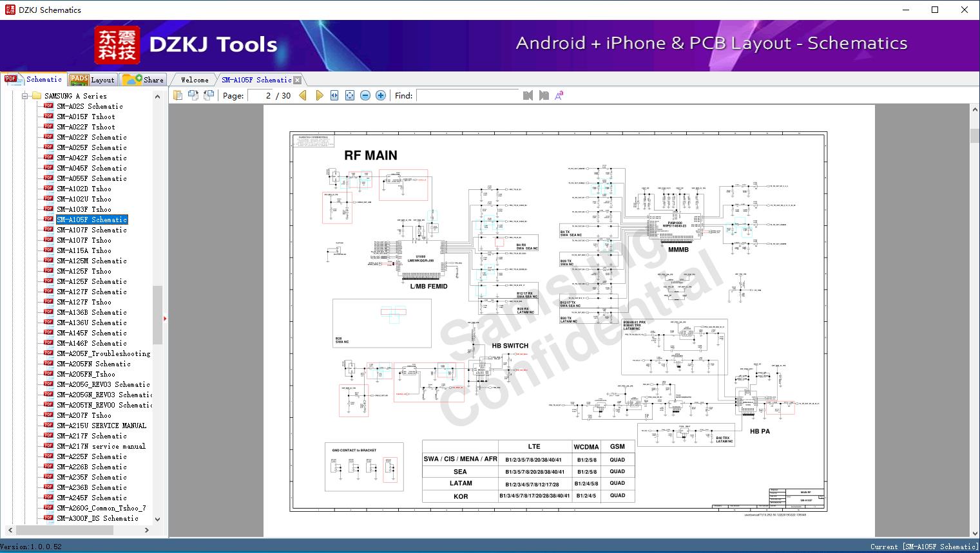This screenshot has width=980, height=553.
Task: Click PDF icon beside SM-A205FN Schematic
Action: (48, 364)
